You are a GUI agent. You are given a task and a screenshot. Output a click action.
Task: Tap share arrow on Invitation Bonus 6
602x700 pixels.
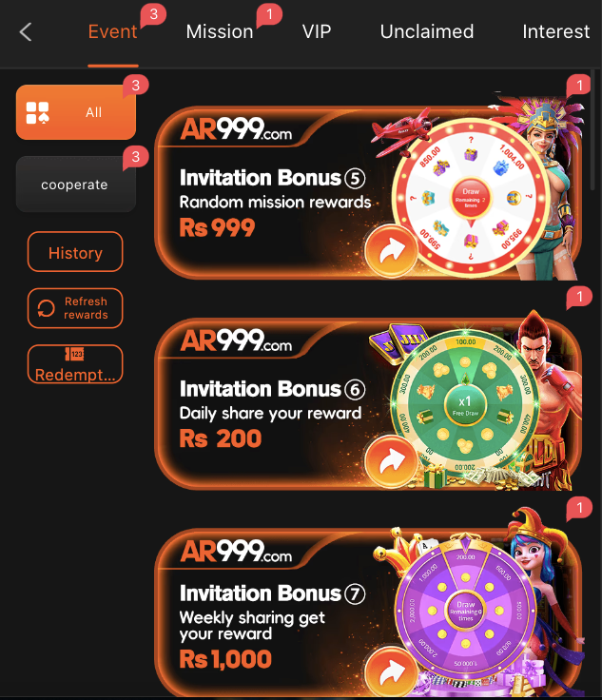pos(392,461)
